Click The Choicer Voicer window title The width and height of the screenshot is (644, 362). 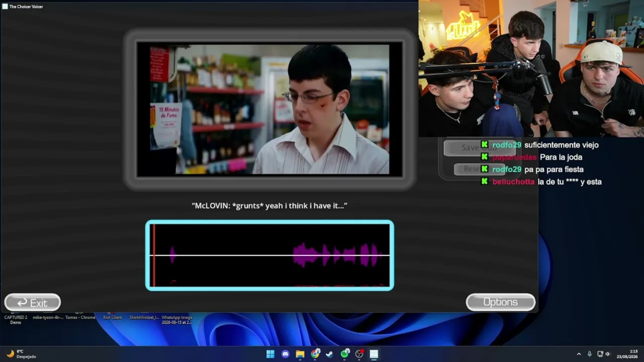(x=26, y=7)
